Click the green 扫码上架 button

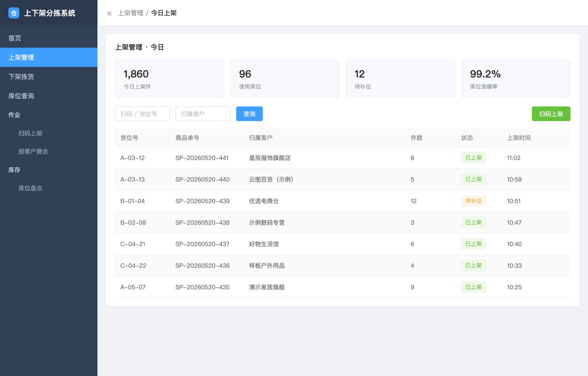(551, 114)
